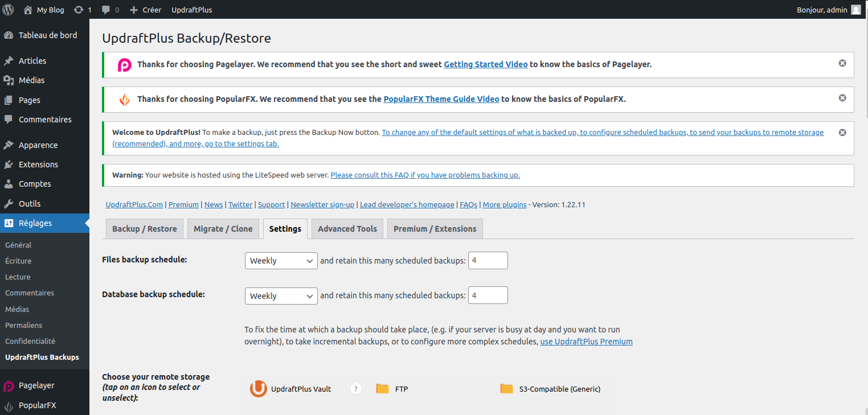Click the use UpdraftPlus Premium link

(587, 342)
